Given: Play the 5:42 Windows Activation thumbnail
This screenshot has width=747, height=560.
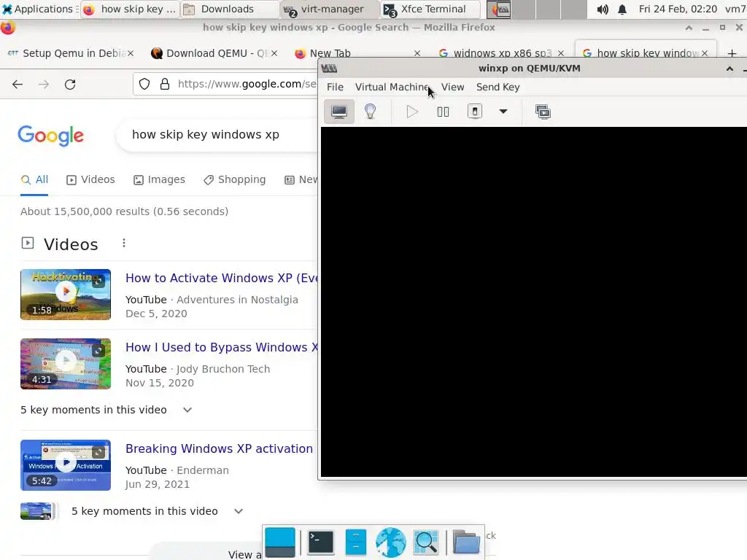Looking at the screenshot, I should [66, 465].
